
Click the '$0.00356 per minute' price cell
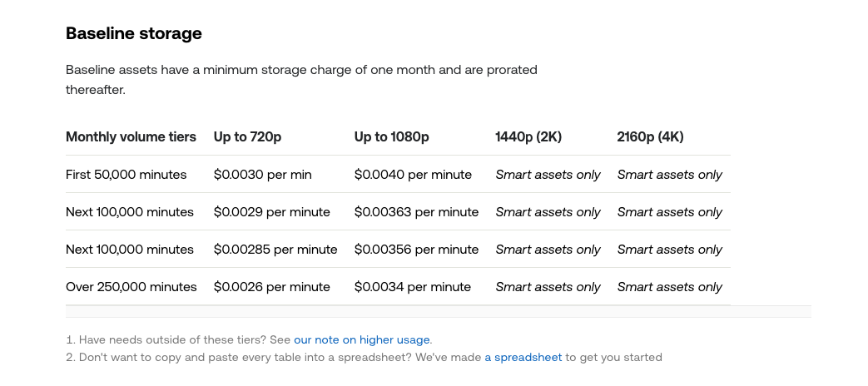(416, 250)
